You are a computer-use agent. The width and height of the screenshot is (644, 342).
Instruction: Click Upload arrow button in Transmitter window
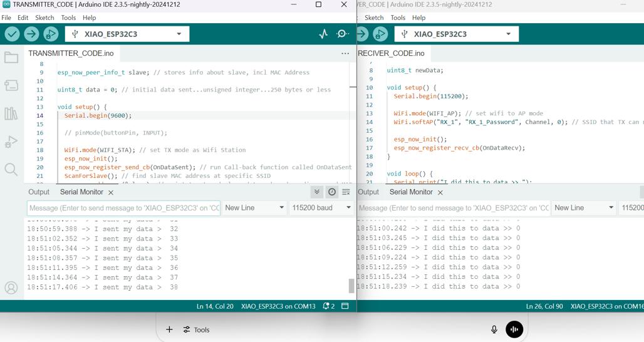point(31,34)
